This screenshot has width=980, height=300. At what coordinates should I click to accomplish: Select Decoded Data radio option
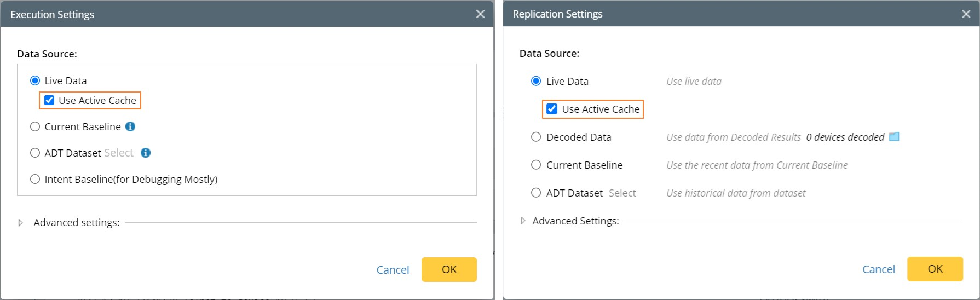pyautogui.click(x=536, y=137)
